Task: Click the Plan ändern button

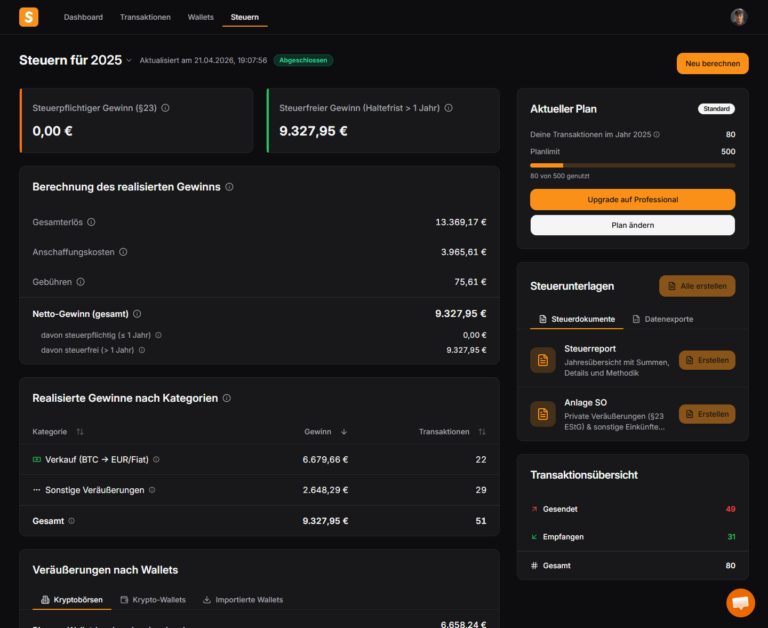Action: coord(633,225)
